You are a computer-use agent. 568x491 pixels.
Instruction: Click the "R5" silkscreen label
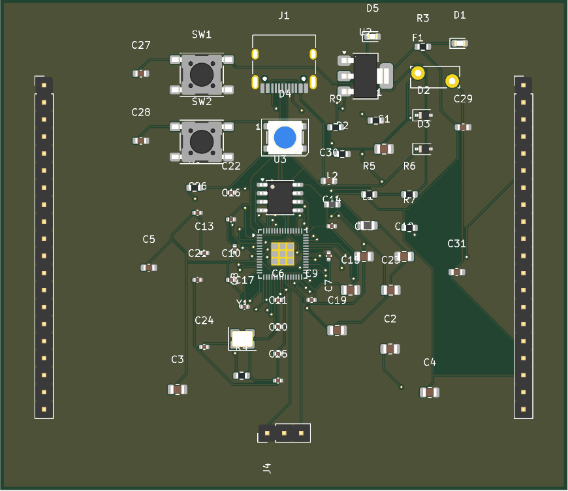point(369,166)
